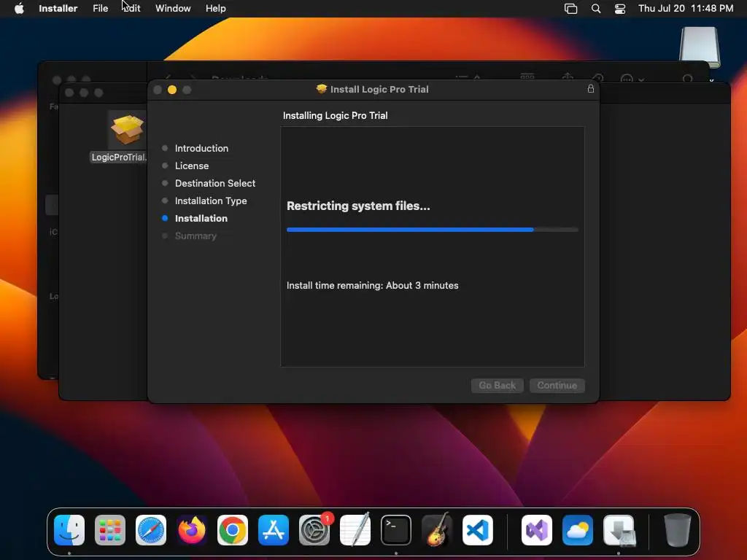
Task: Open the Edit menu
Action: 131,8
